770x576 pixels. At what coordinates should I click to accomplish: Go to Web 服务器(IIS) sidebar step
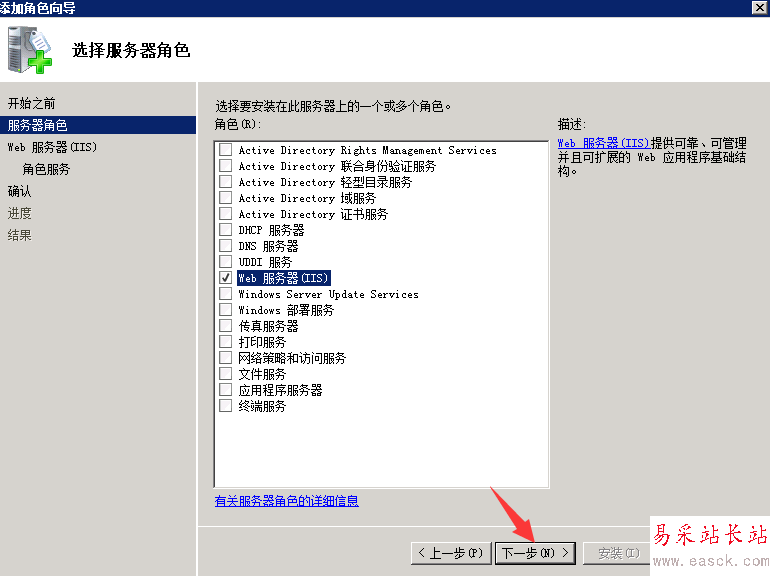(x=52, y=147)
